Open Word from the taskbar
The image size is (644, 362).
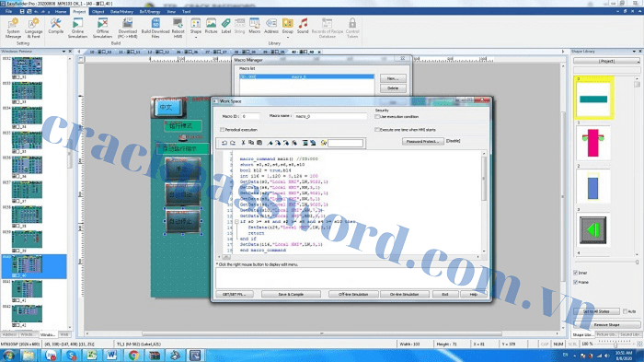click(x=111, y=355)
